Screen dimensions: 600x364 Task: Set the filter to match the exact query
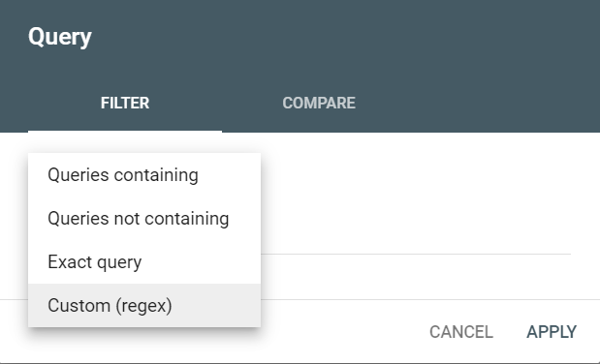click(144, 262)
